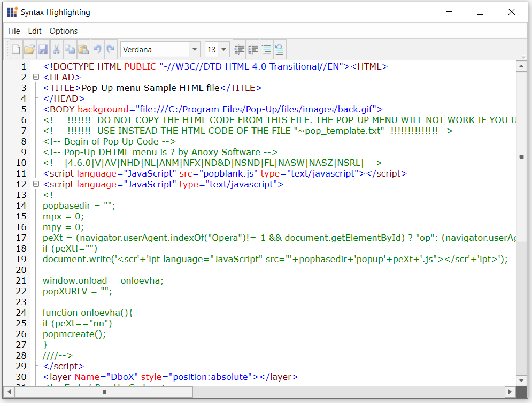This screenshot has height=403, width=532.
Task: Undo the last edit
Action: (97, 50)
